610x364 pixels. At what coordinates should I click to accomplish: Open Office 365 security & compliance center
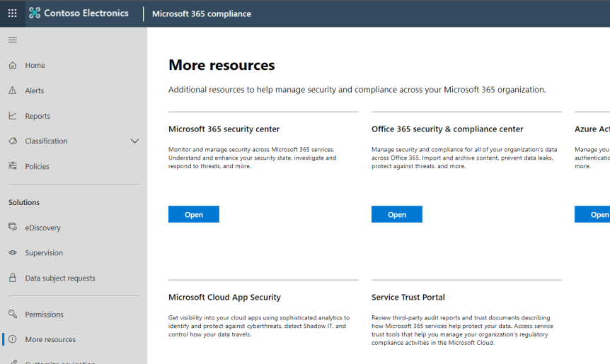pos(396,215)
